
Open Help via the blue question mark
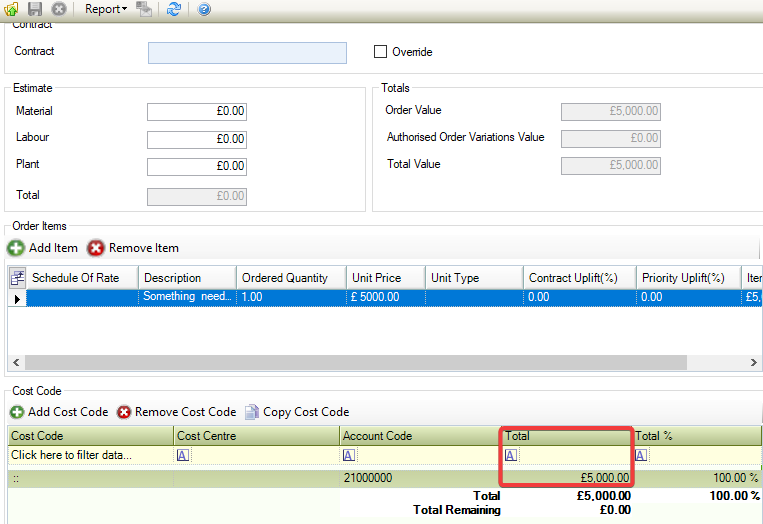[x=204, y=9]
